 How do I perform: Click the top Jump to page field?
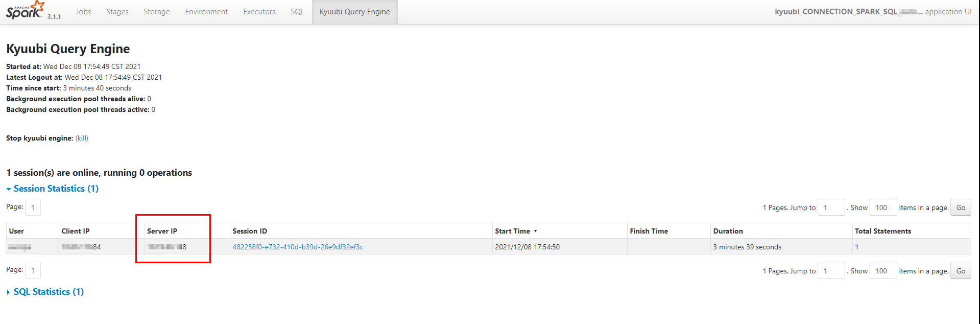831,207
